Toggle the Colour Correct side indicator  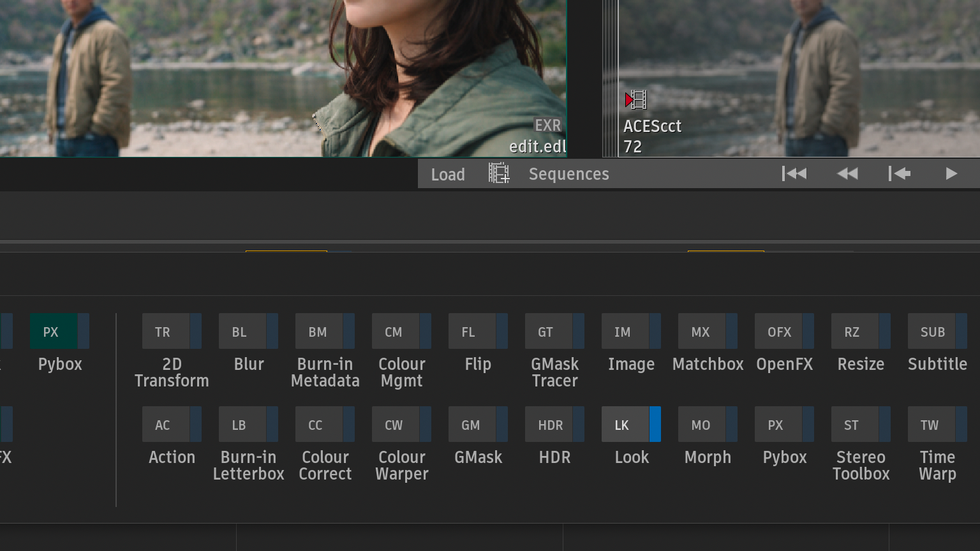coord(348,425)
